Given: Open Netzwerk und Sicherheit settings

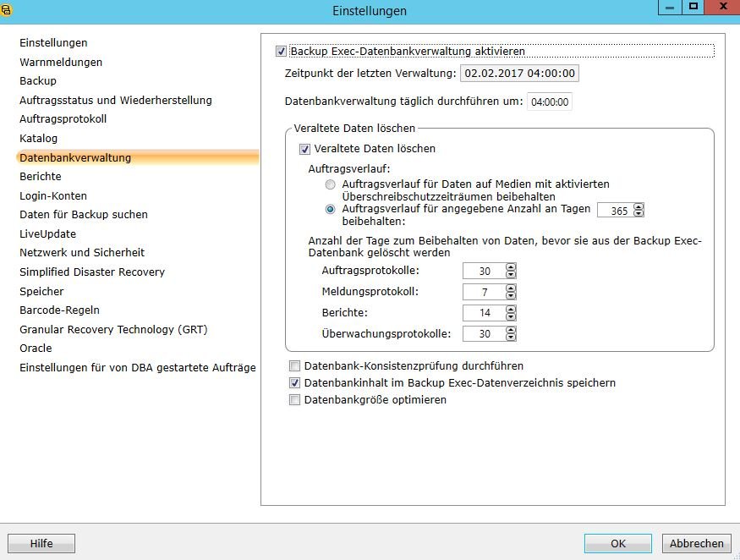Looking at the screenshot, I should point(82,253).
